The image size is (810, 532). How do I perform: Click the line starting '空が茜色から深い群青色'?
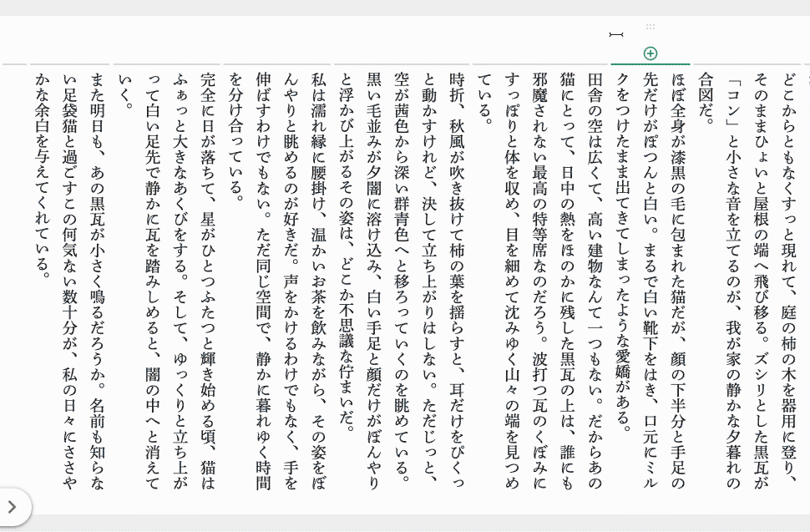(x=402, y=279)
